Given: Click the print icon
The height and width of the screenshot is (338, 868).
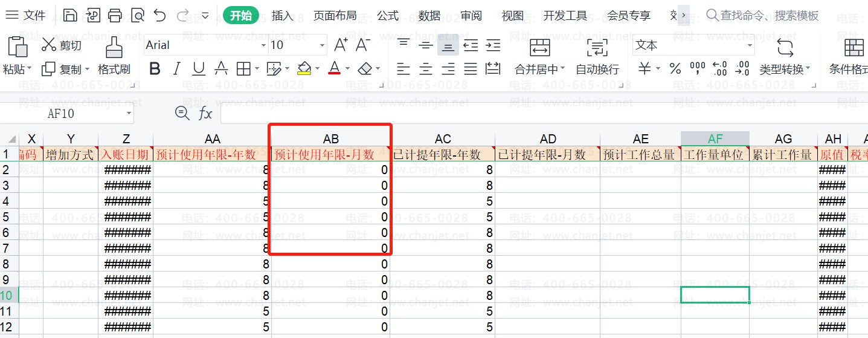Looking at the screenshot, I should click(x=115, y=16).
